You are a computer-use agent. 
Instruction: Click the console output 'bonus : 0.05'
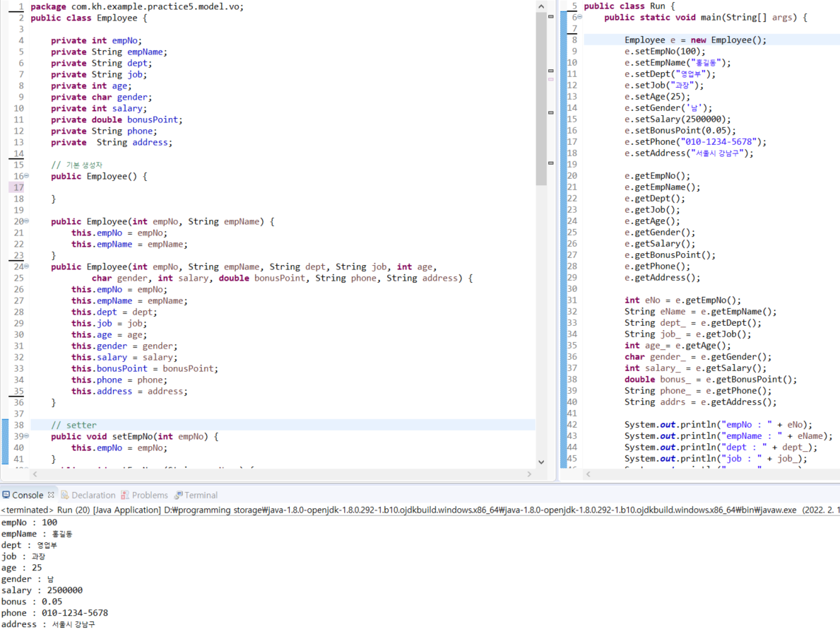point(32,602)
